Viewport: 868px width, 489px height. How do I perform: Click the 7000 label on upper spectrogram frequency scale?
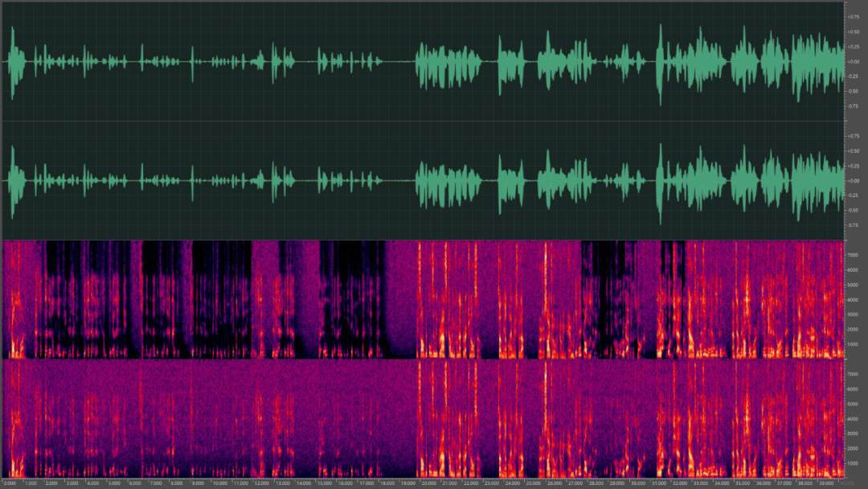pyautogui.click(x=854, y=255)
